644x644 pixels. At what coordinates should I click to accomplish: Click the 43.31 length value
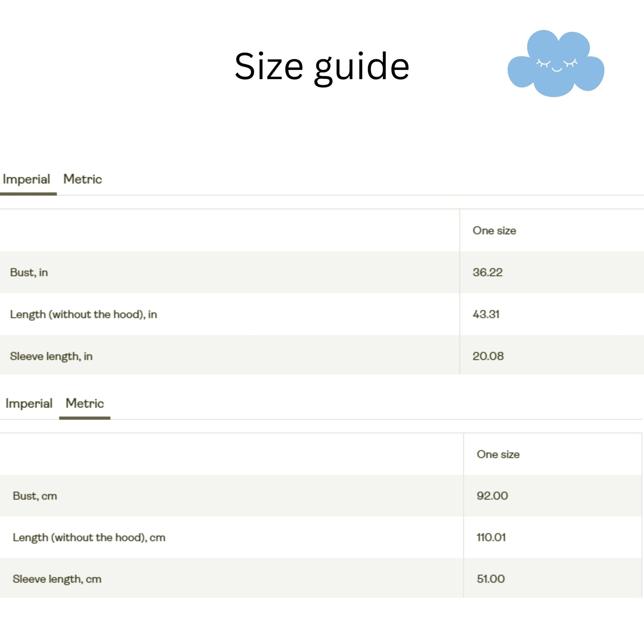(x=486, y=314)
